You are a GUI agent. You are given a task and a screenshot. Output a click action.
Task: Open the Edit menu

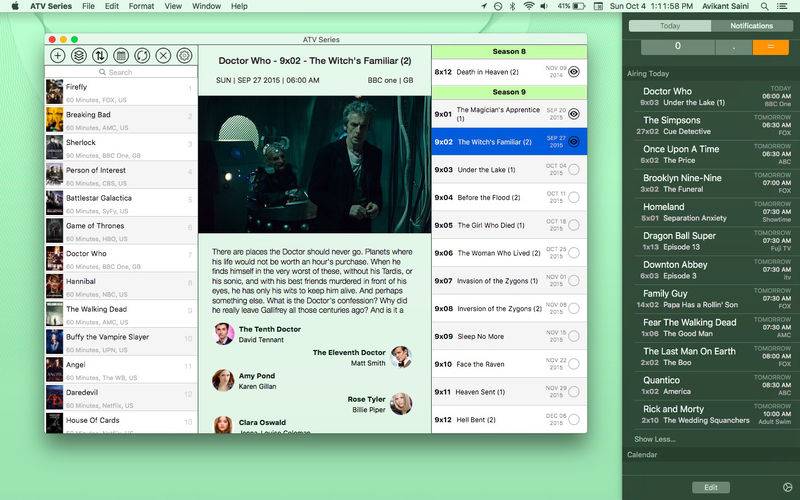(x=112, y=6)
